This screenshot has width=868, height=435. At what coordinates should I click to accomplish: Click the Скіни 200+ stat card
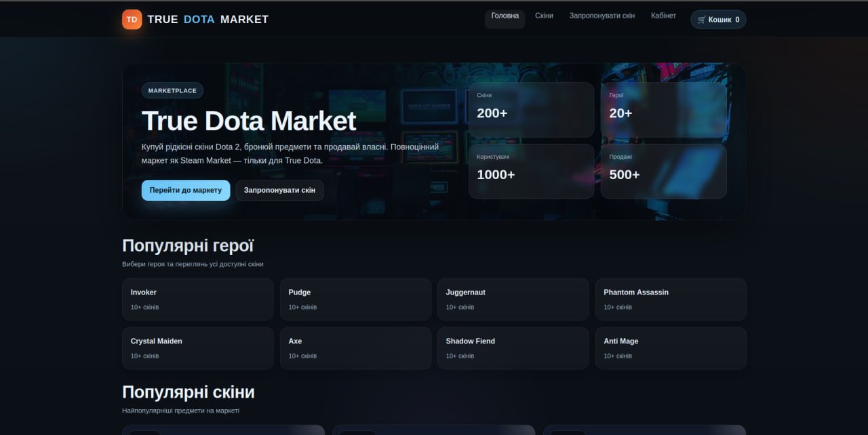pyautogui.click(x=532, y=110)
